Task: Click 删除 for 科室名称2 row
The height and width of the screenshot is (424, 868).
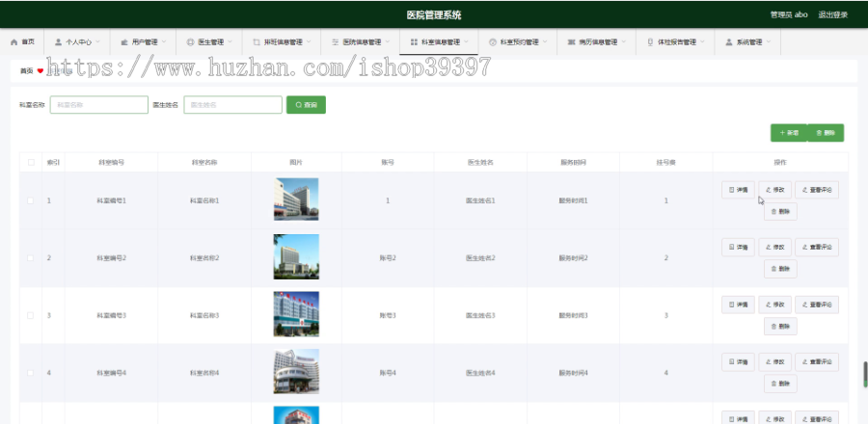Action: (780, 269)
